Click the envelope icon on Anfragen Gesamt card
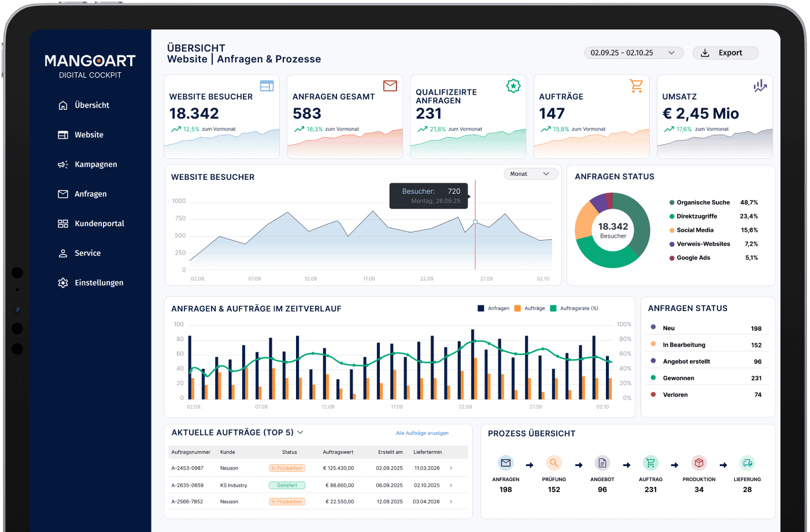Image resolution: width=810 pixels, height=532 pixels. tap(390, 86)
